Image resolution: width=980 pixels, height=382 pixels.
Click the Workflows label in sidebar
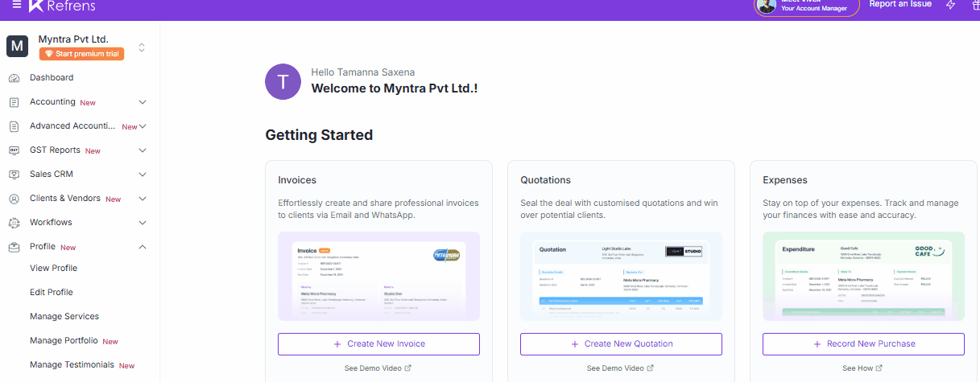pyautogui.click(x=51, y=223)
